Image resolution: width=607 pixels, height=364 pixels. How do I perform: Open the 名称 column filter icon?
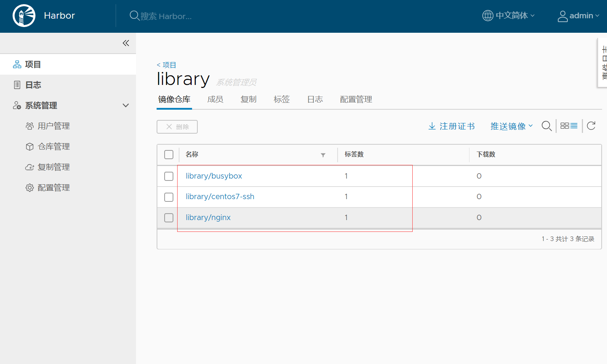[323, 155]
